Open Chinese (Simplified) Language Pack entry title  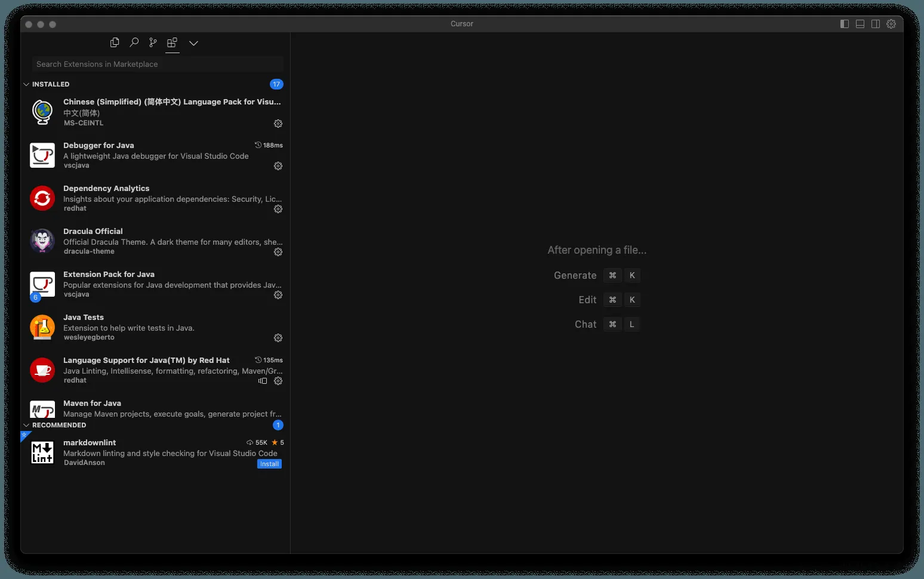pos(172,102)
